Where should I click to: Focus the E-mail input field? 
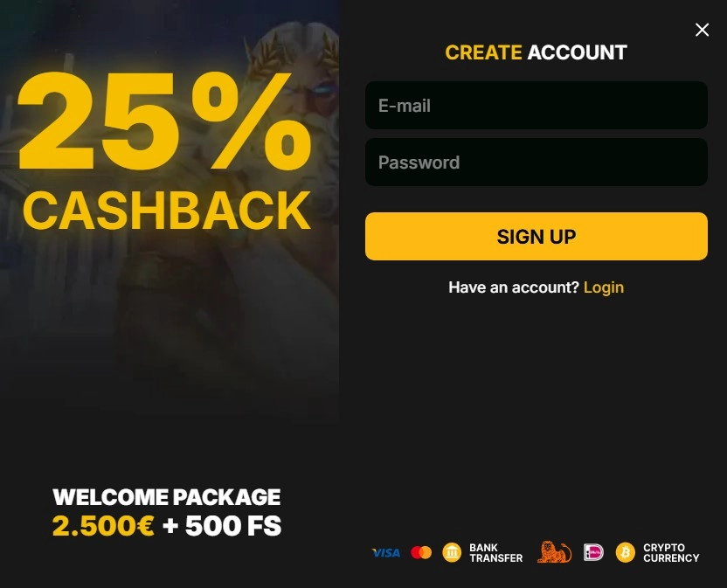point(536,105)
